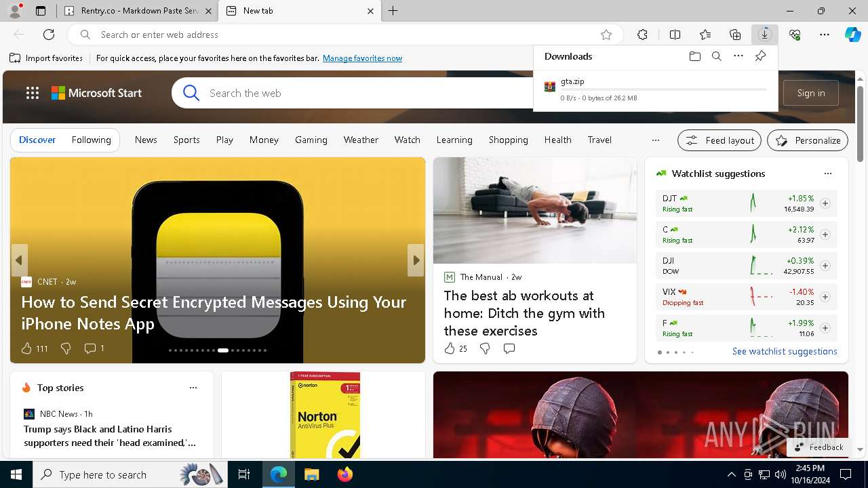Image resolution: width=868 pixels, height=488 pixels.
Task: Open Firefox from taskbar
Action: click(345, 474)
